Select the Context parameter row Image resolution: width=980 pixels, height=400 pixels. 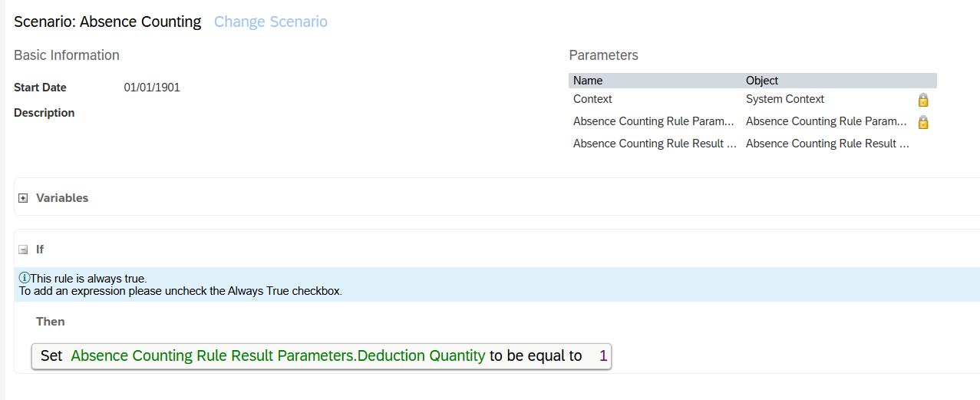click(x=592, y=99)
